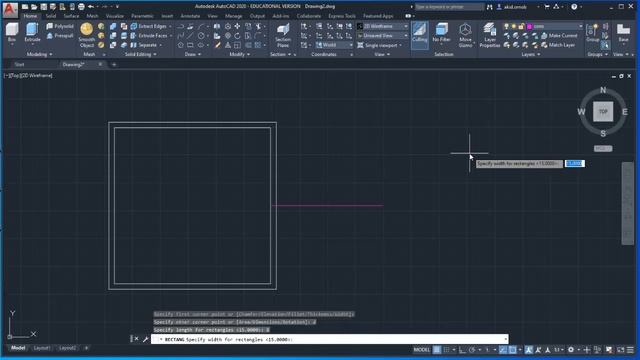This screenshot has height=360, width=640.
Task: Open Layer Properties manager
Action: pos(490,36)
